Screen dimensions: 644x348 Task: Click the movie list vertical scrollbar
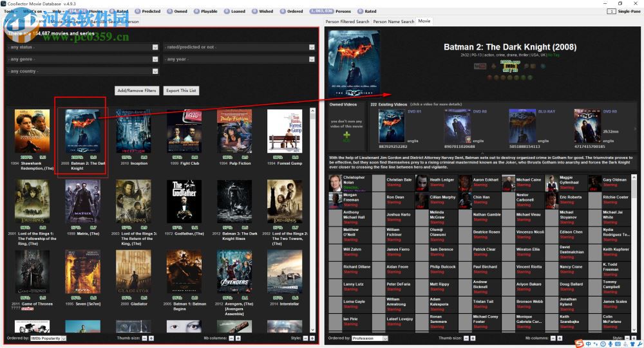tap(312, 220)
